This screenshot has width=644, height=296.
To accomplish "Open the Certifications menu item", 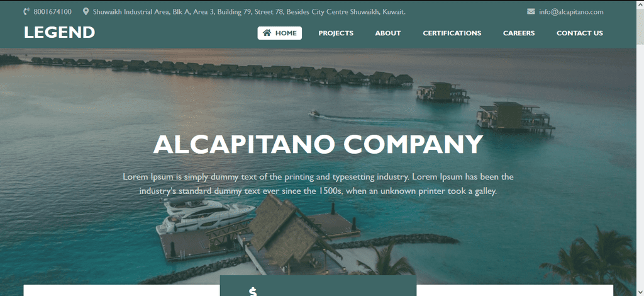I will [x=452, y=33].
